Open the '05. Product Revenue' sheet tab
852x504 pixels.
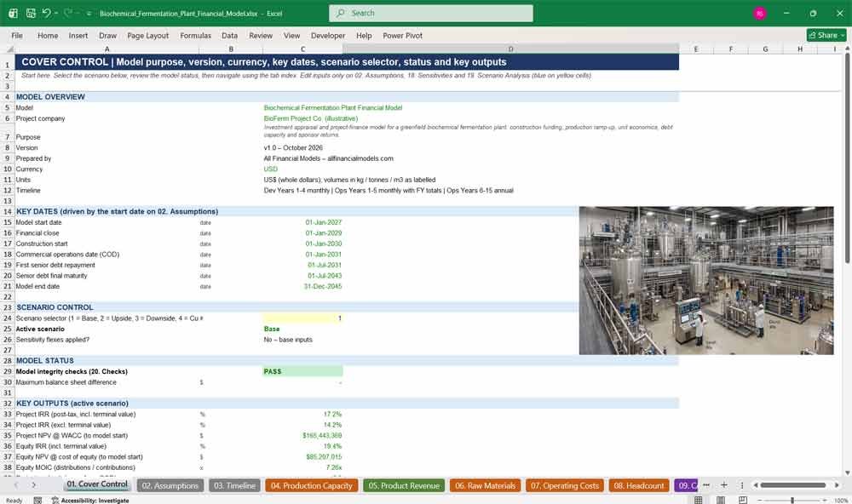pos(404,485)
